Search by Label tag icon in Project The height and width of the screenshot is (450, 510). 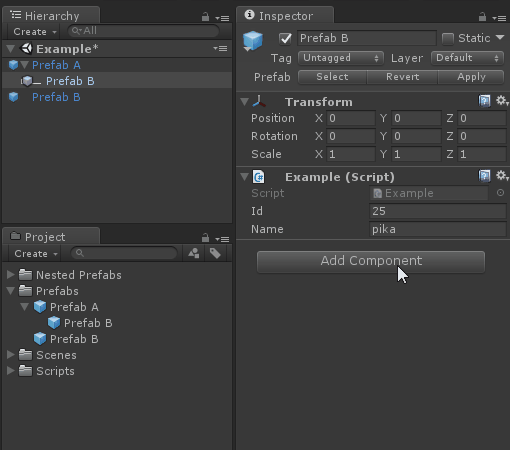(215, 253)
